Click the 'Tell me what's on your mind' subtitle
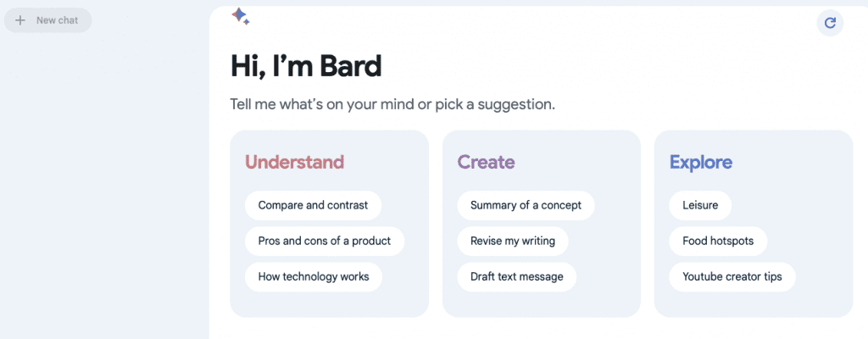 coord(392,105)
